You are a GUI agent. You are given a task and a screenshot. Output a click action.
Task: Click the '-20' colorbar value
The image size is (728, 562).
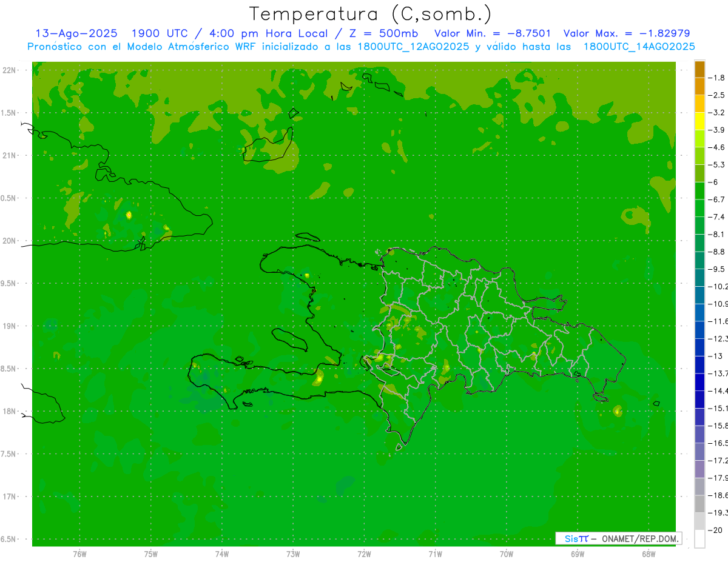(714, 530)
